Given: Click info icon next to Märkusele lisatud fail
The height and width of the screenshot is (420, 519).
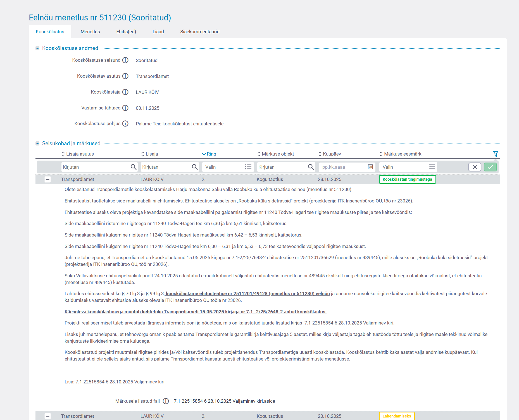Looking at the screenshot, I should [x=166, y=401].
